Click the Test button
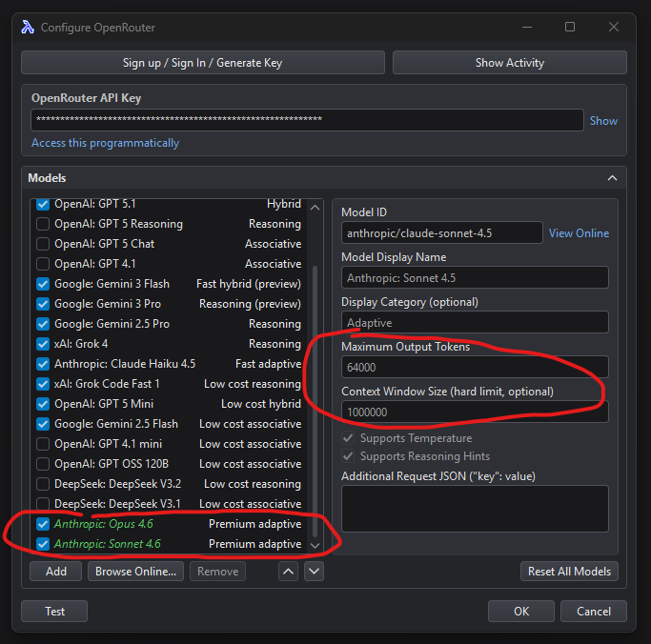 (54, 612)
